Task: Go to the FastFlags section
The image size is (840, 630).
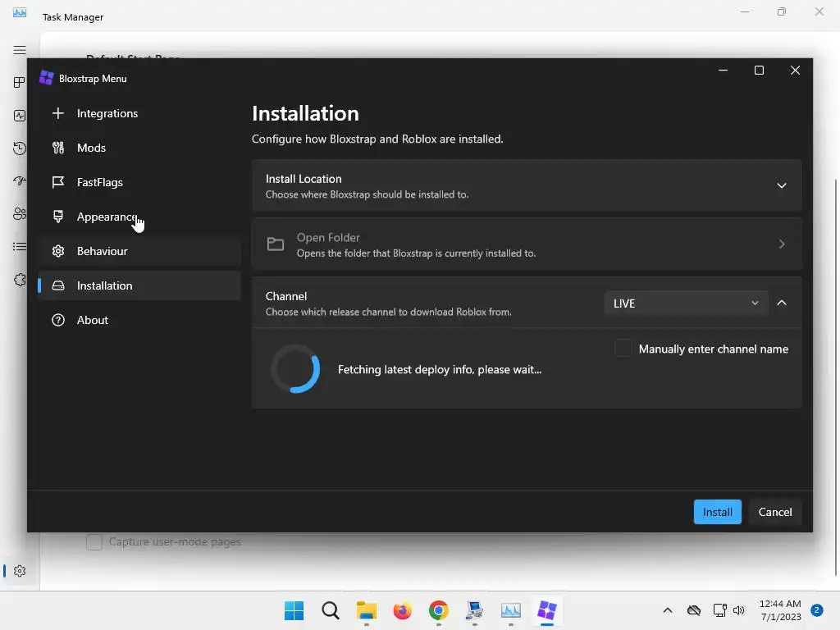Action: tap(139, 182)
